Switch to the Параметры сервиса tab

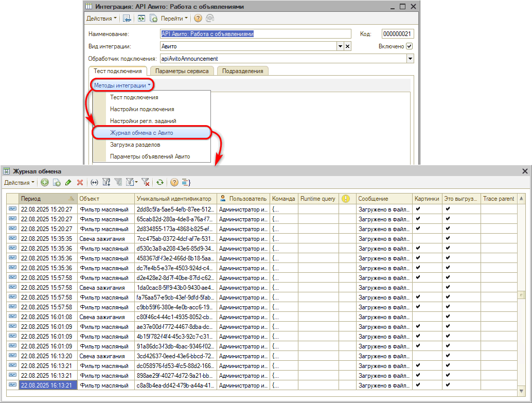(x=182, y=71)
